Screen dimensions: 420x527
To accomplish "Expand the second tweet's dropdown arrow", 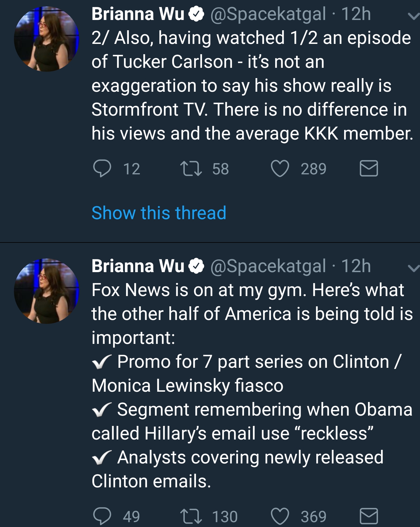I will (413, 268).
